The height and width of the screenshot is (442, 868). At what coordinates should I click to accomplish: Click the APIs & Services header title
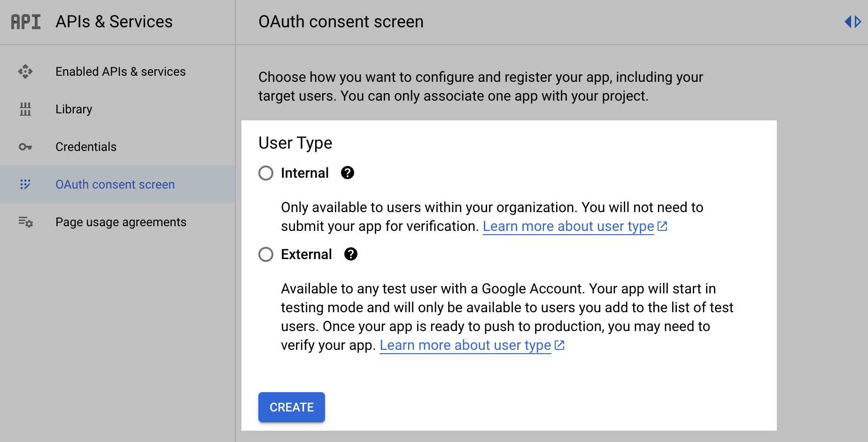pyautogui.click(x=114, y=22)
